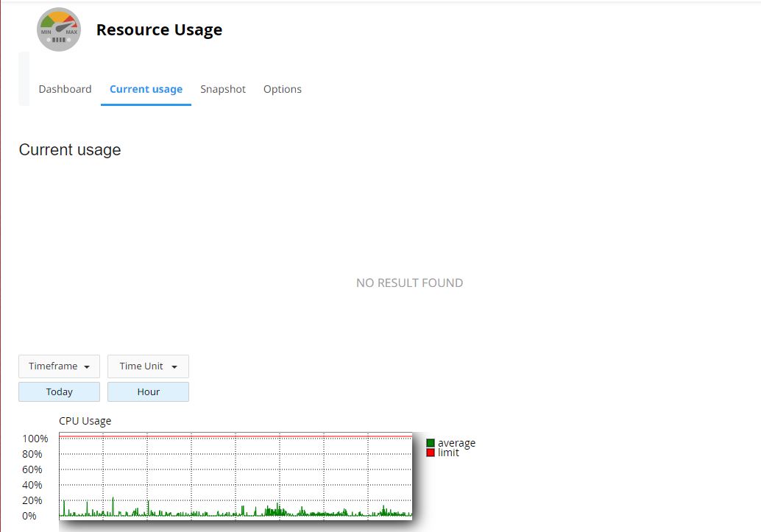Click the CPU Usage chart title
Screen dimensions: 761x532
[x=85, y=421]
